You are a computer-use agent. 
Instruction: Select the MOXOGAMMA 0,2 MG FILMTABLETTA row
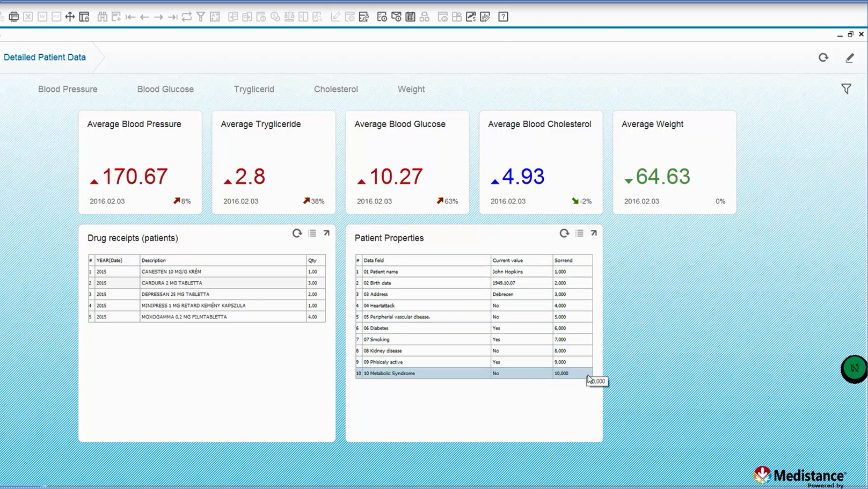[x=207, y=317]
